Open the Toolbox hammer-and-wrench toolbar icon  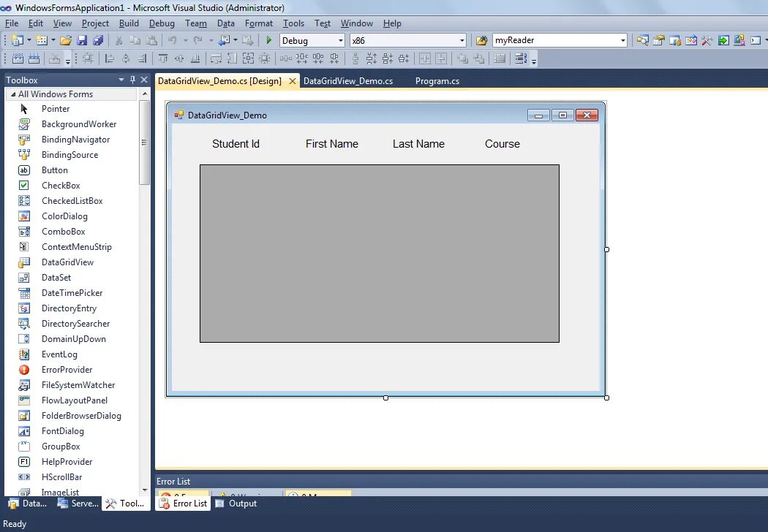(x=707, y=41)
